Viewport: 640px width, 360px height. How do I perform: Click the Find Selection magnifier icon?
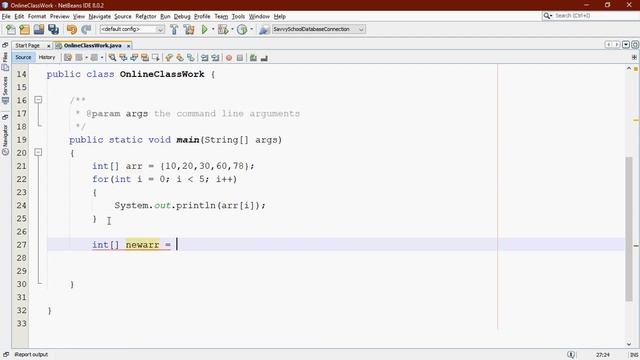tap(112, 58)
